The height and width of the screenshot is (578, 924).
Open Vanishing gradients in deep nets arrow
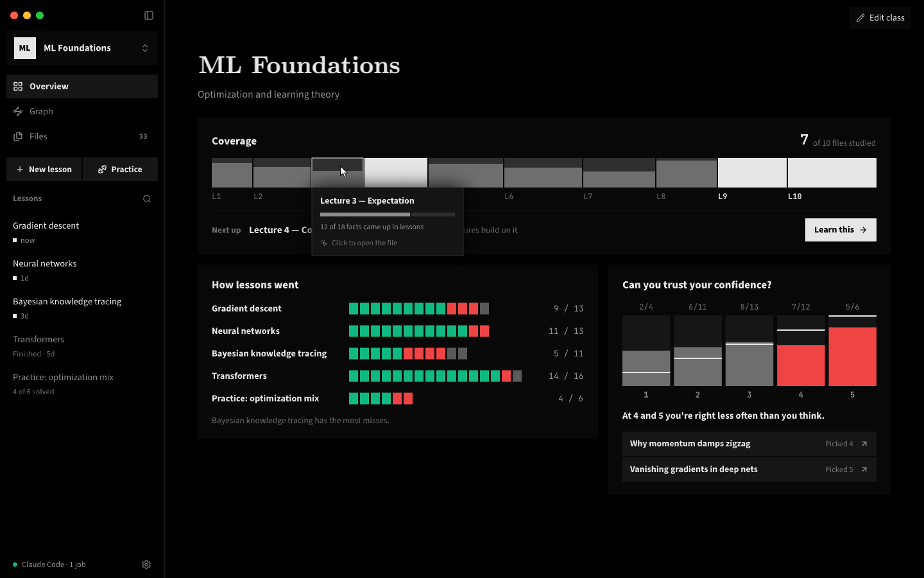coord(864,469)
